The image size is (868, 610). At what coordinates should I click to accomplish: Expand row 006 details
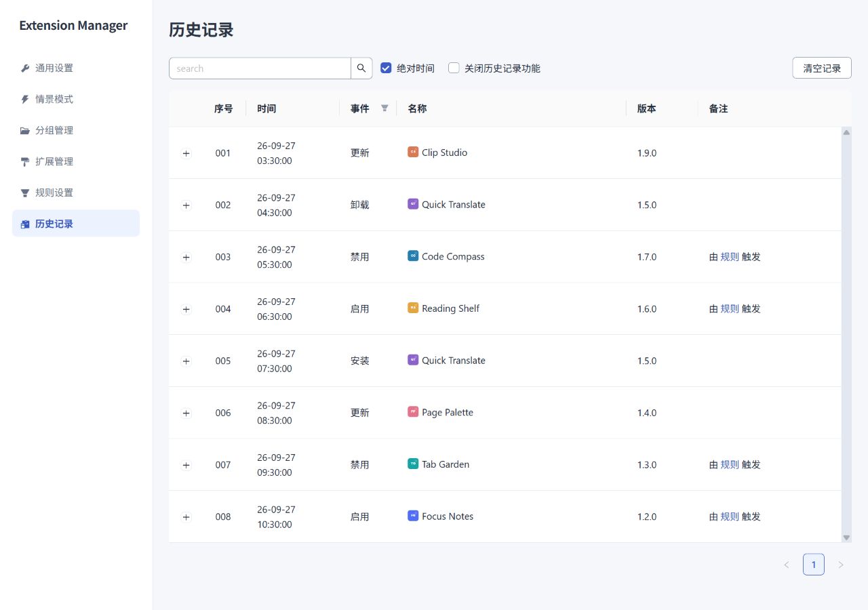click(x=186, y=413)
